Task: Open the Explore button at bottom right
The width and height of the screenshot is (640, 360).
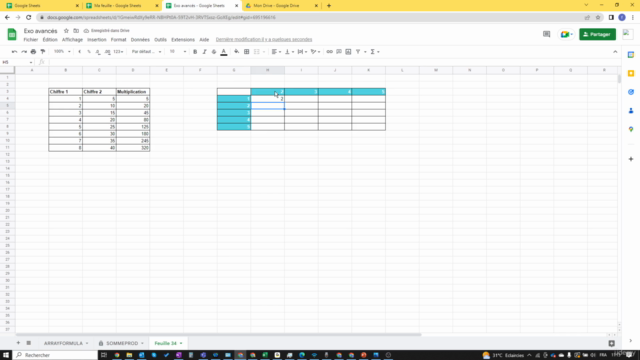Action: coord(611,344)
